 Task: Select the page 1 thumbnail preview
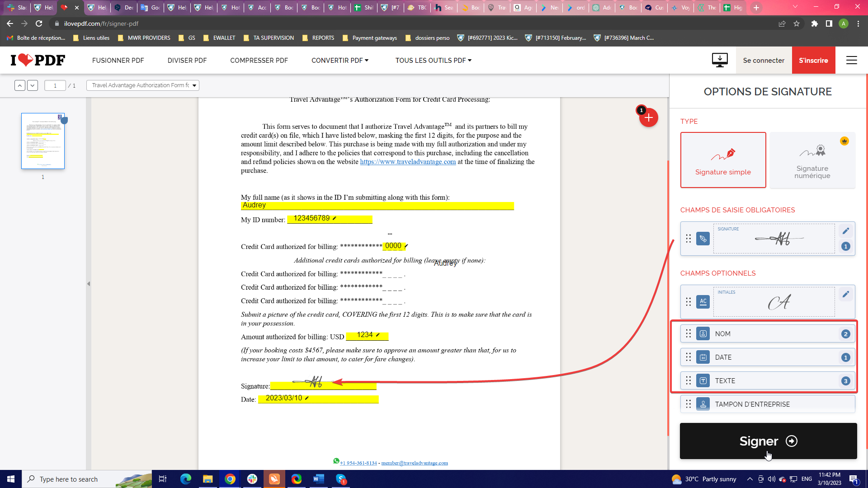(43, 141)
